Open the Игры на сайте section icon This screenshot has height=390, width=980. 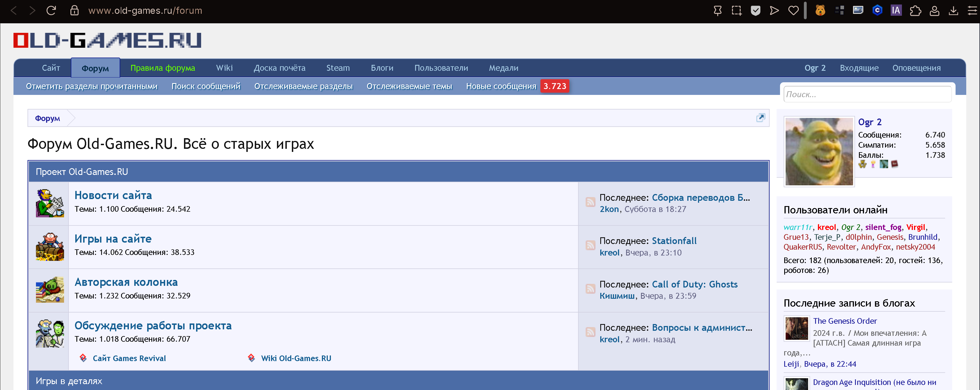pos(49,247)
